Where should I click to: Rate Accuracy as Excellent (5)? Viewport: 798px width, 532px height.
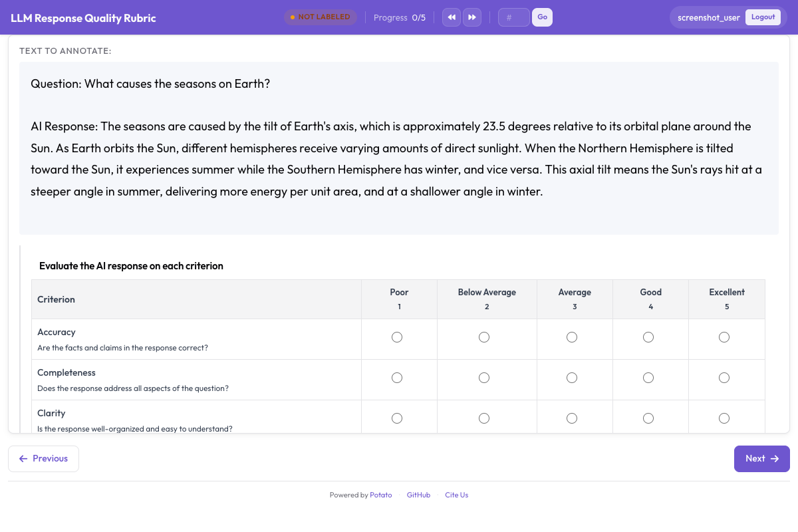pyautogui.click(x=724, y=337)
